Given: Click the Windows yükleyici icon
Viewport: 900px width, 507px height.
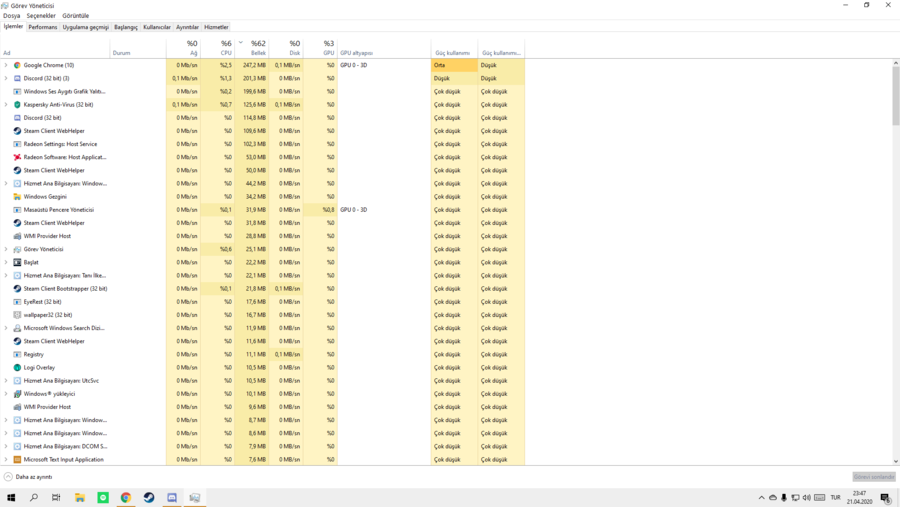Looking at the screenshot, I should click(x=17, y=394).
